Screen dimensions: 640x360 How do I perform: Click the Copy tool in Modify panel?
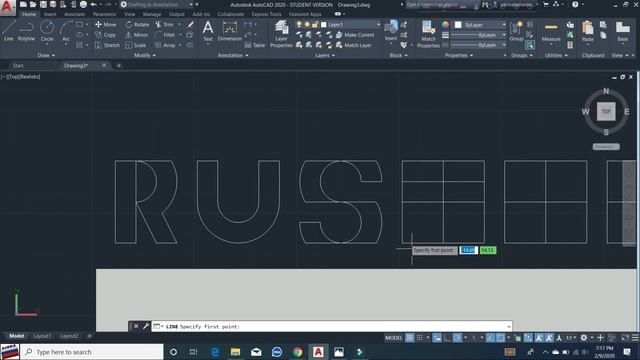click(106, 35)
